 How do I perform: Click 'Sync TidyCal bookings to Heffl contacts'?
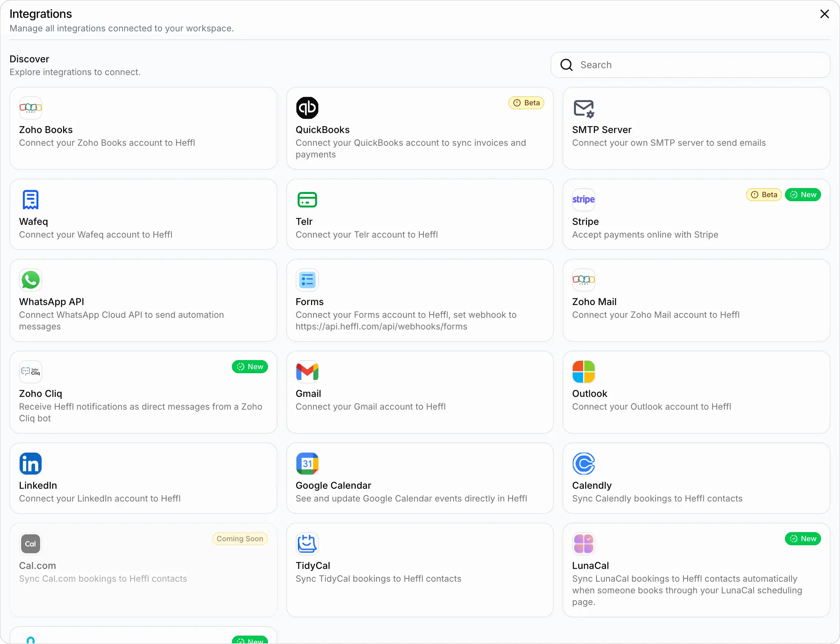[378, 579]
